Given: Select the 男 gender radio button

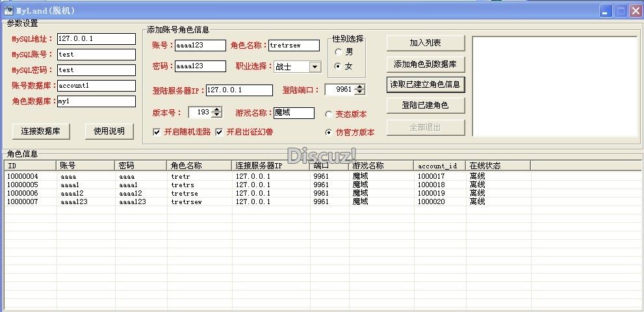Looking at the screenshot, I should [x=338, y=51].
